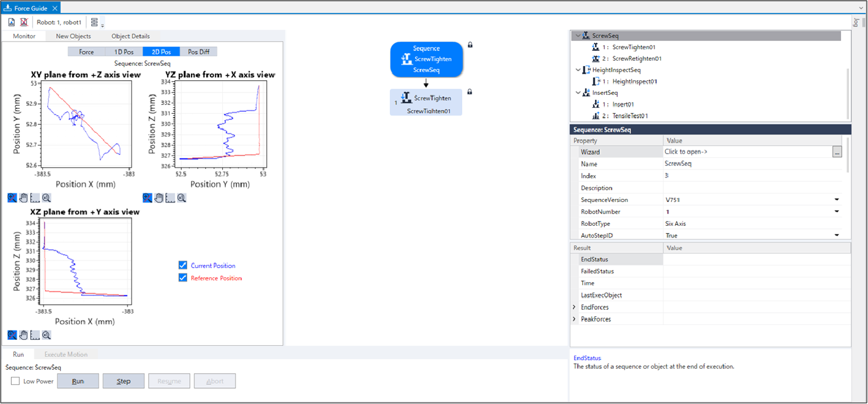Switch to the Pos Diff graph view

click(x=198, y=52)
